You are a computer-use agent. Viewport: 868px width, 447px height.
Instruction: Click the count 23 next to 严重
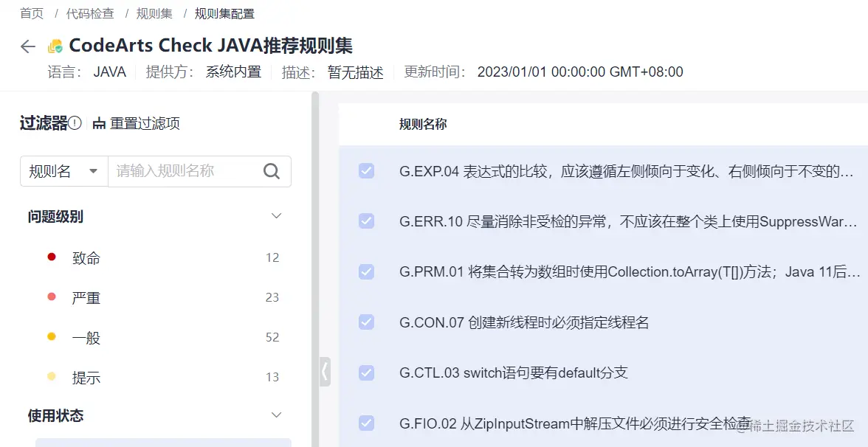point(272,298)
